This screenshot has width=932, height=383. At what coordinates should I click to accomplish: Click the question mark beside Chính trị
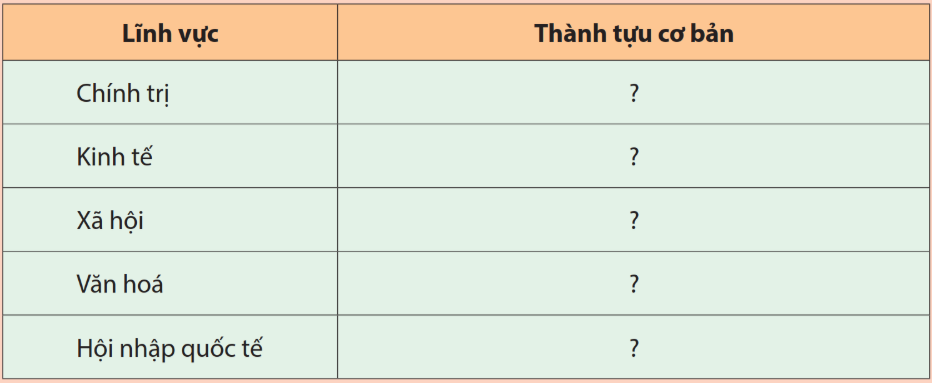(634, 94)
